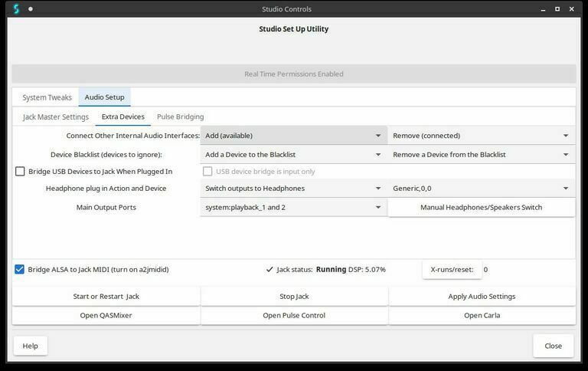
Task: Click the Jack status checkmark icon
Action: [x=269, y=269]
